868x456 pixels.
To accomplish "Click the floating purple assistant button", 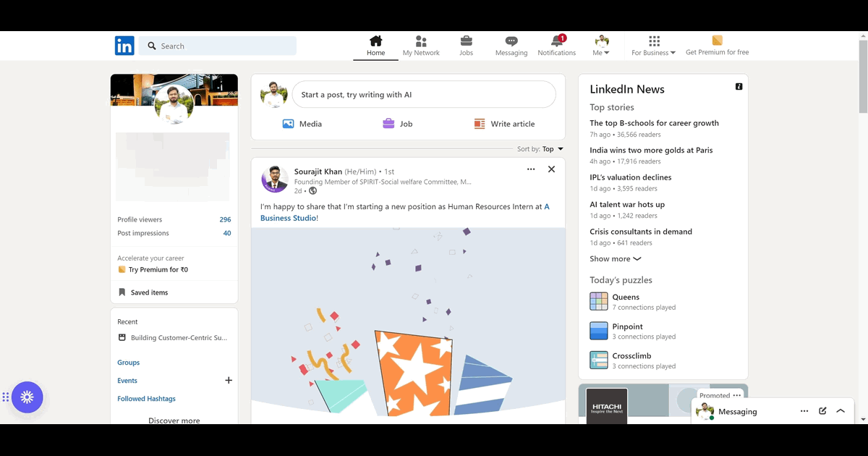I will (27, 397).
